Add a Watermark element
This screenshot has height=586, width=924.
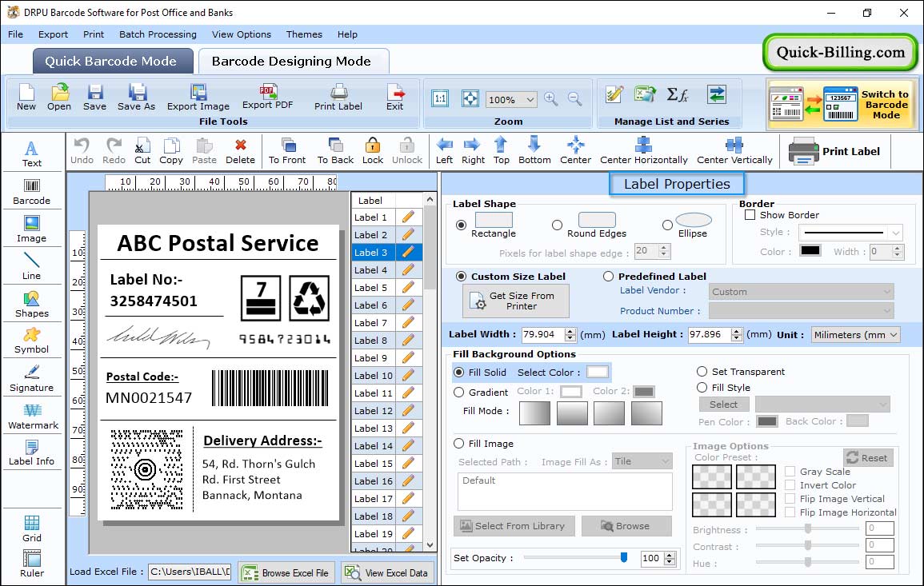(x=33, y=417)
